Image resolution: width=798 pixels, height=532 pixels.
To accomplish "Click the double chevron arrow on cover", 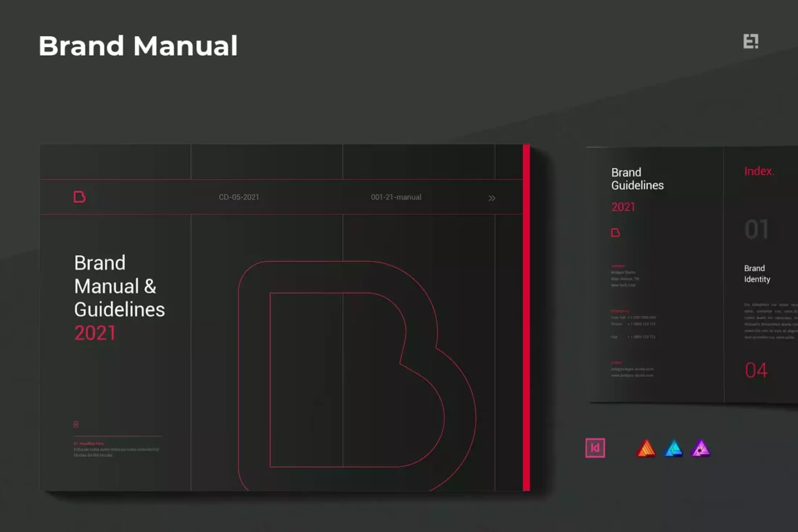I will click(492, 198).
